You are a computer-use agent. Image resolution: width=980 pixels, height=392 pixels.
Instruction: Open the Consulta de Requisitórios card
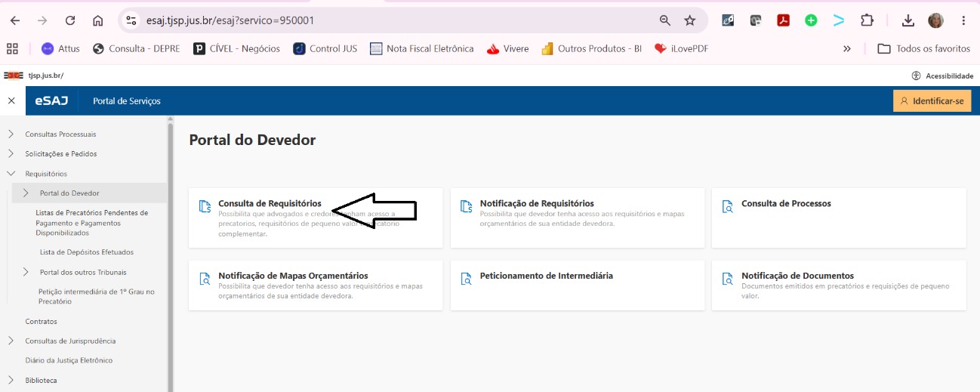[x=316, y=218]
